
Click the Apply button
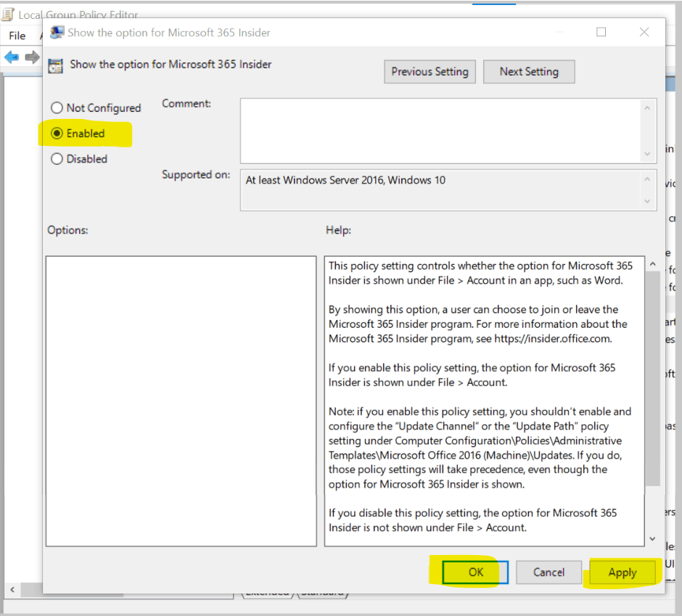tap(623, 572)
